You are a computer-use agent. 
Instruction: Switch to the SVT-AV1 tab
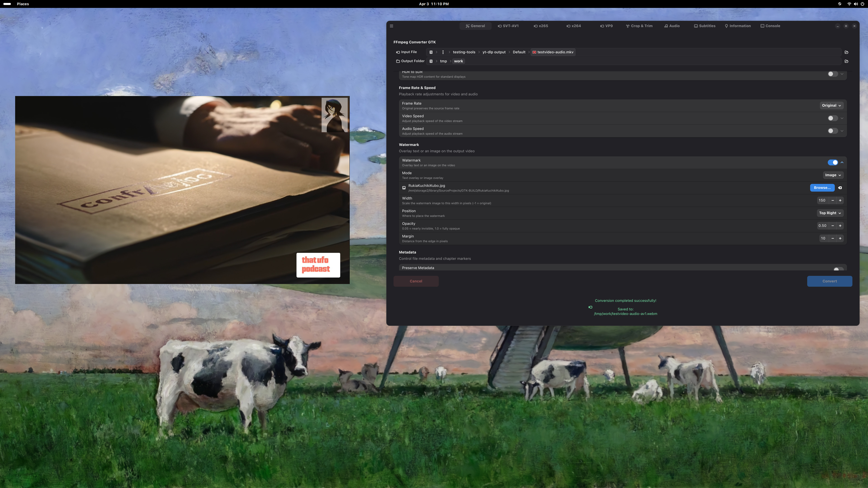(508, 26)
